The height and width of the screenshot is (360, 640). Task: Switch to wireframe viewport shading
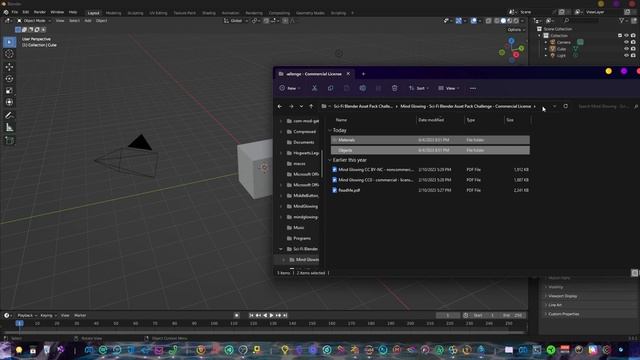[496, 20]
